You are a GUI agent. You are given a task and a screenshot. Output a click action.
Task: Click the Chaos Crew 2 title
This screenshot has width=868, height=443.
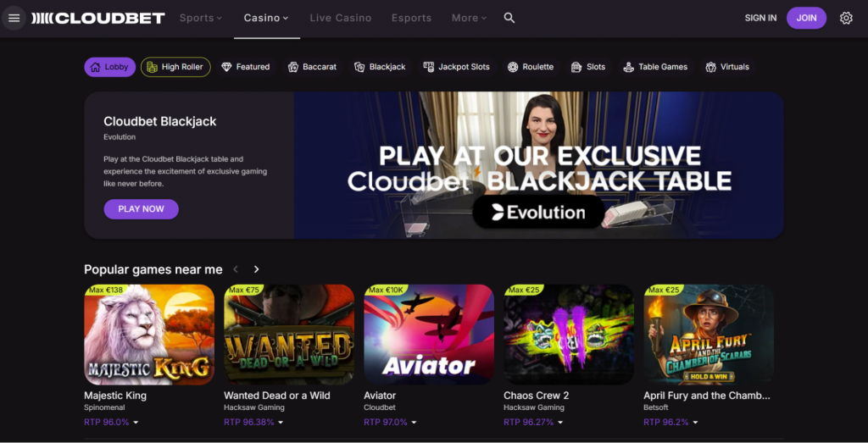537,396
